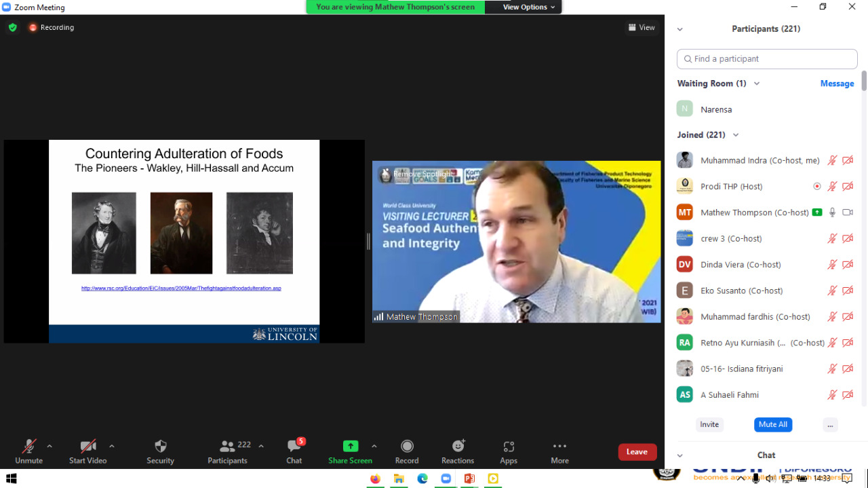Open the View layout menu
868x488 pixels.
point(642,27)
